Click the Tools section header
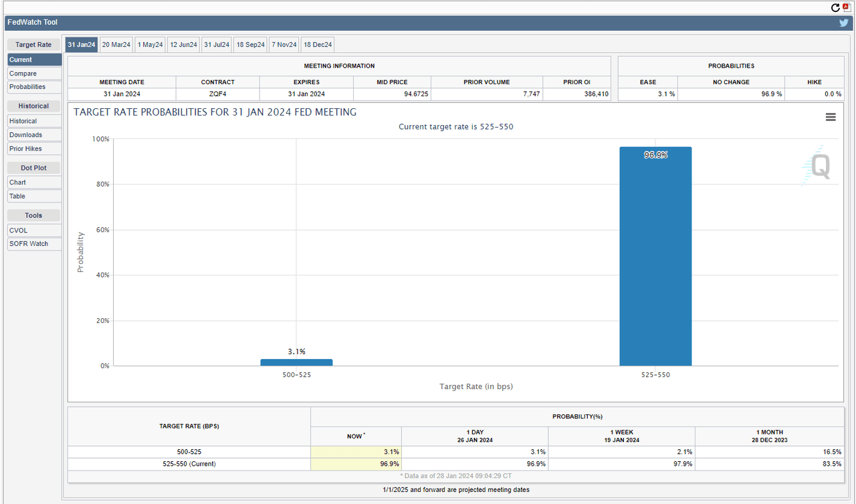This screenshot has height=504, width=856. click(x=33, y=215)
